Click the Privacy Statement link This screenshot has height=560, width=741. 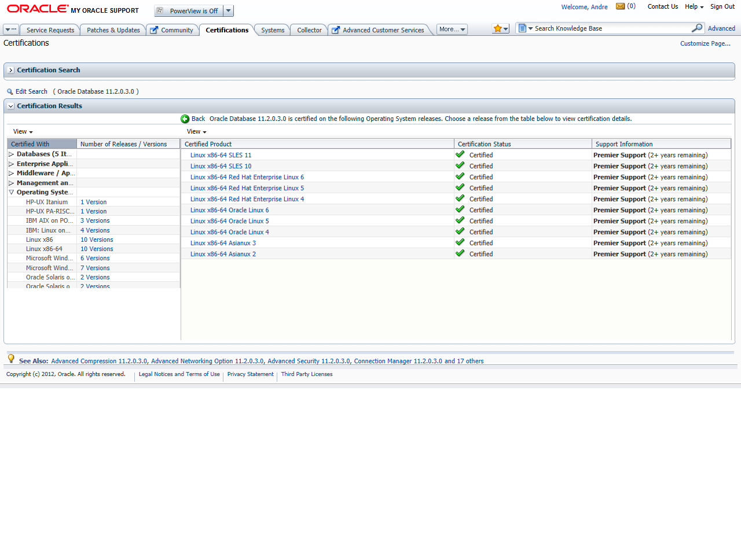pos(250,374)
